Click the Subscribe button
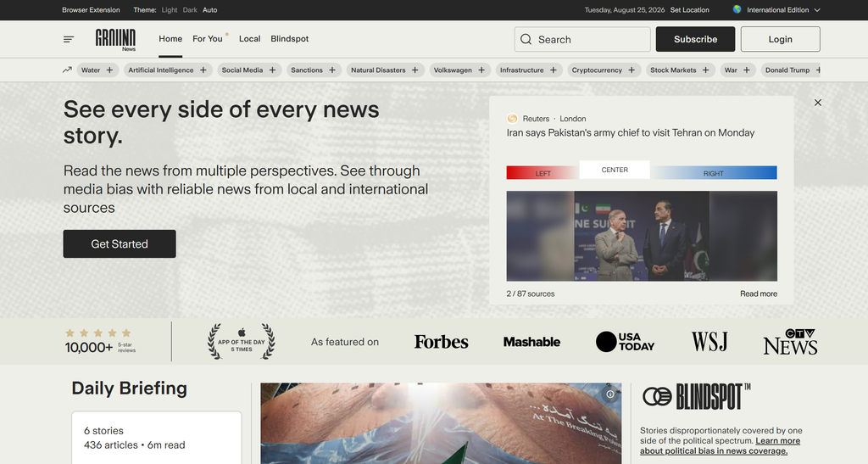The width and height of the screenshot is (868, 464). pyautogui.click(x=695, y=39)
